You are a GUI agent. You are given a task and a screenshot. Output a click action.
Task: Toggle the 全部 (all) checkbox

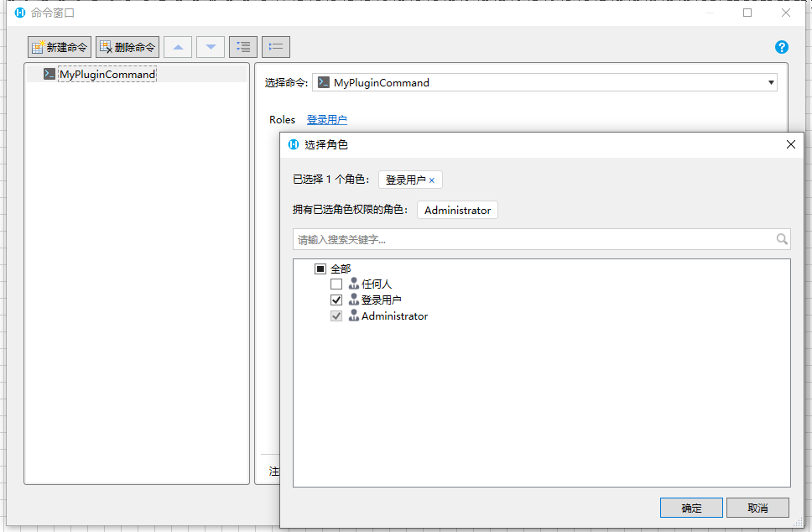pos(320,269)
